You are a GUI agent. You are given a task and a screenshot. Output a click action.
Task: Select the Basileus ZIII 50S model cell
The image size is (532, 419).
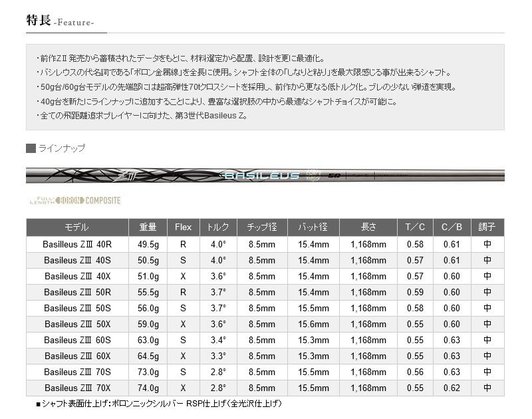pyautogui.click(x=77, y=308)
